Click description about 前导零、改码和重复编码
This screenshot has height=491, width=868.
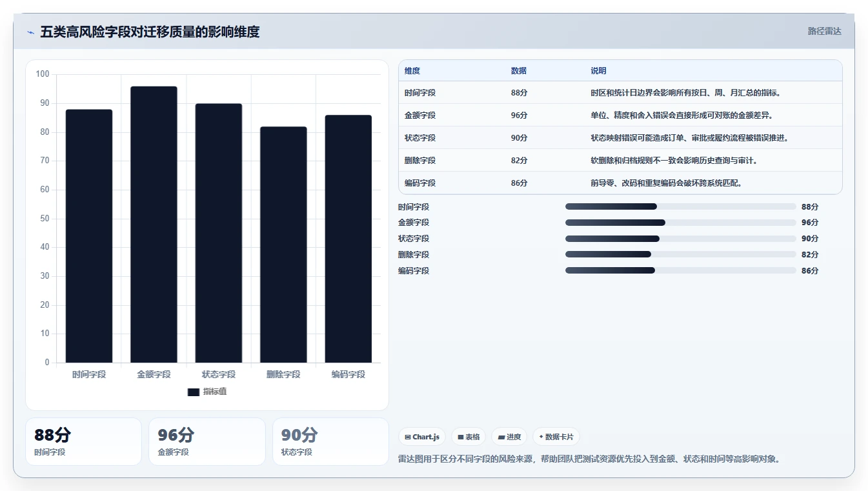(666, 183)
